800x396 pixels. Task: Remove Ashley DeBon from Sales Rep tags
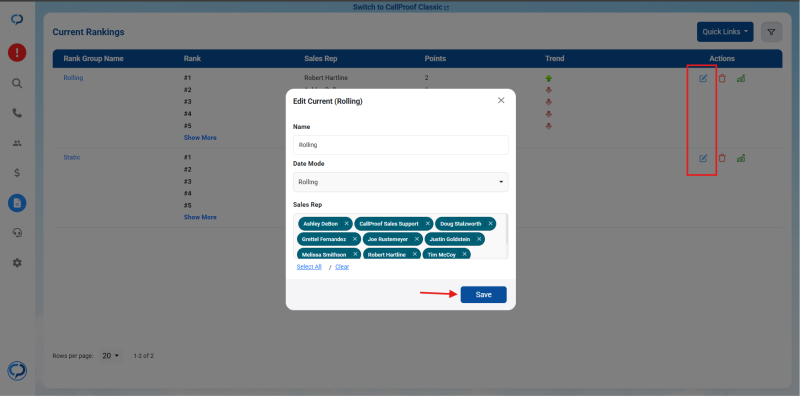pyautogui.click(x=346, y=224)
